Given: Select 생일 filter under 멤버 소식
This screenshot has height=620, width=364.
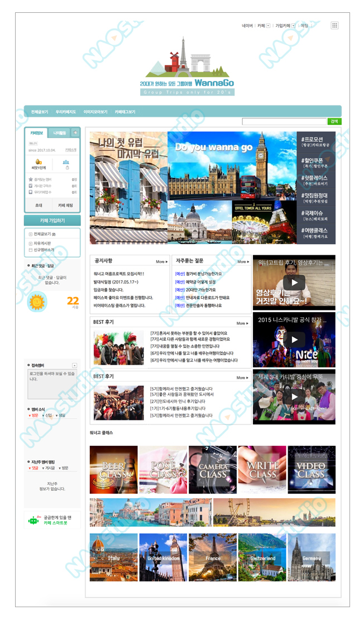Looking at the screenshot, I should tap(60, 416).
